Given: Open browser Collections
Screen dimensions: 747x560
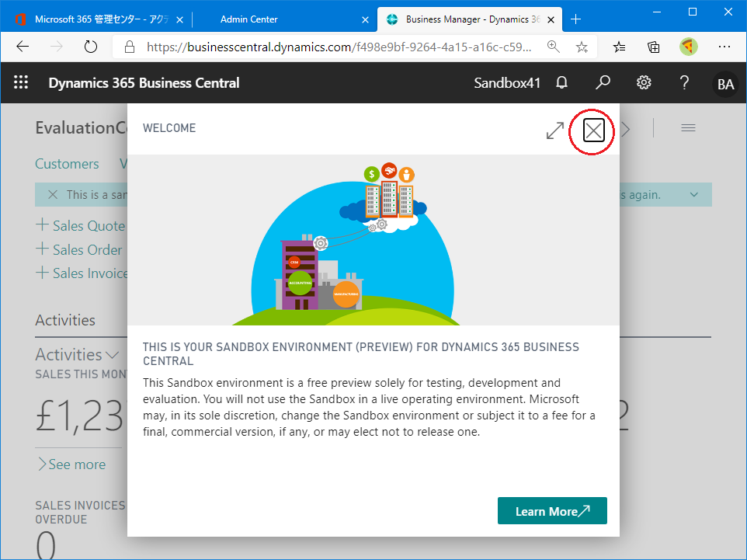Looking at the screenshot, I should (x=654, y=47).
